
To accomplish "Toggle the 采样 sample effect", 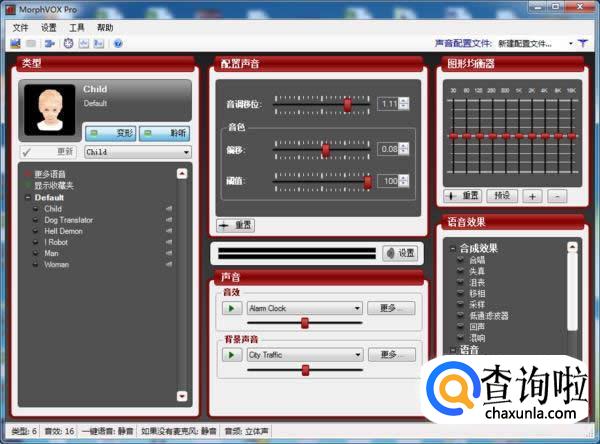I will coord(461,305).
